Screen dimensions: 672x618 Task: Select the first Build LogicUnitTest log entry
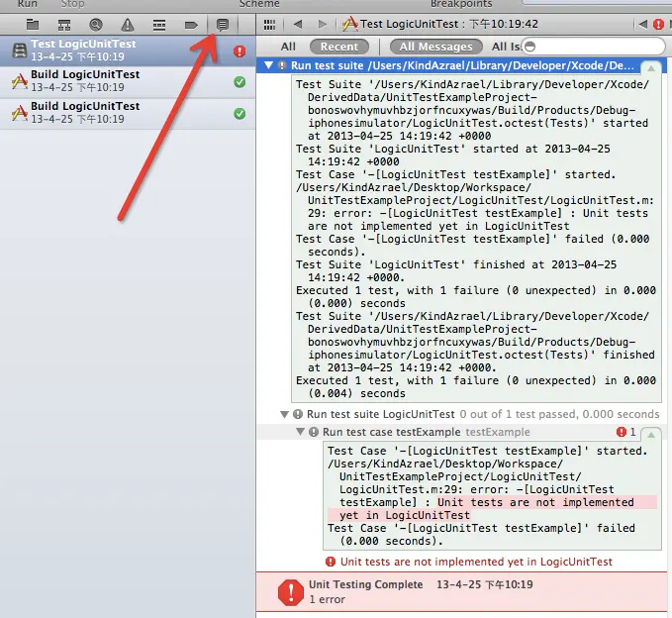[84, 81]
